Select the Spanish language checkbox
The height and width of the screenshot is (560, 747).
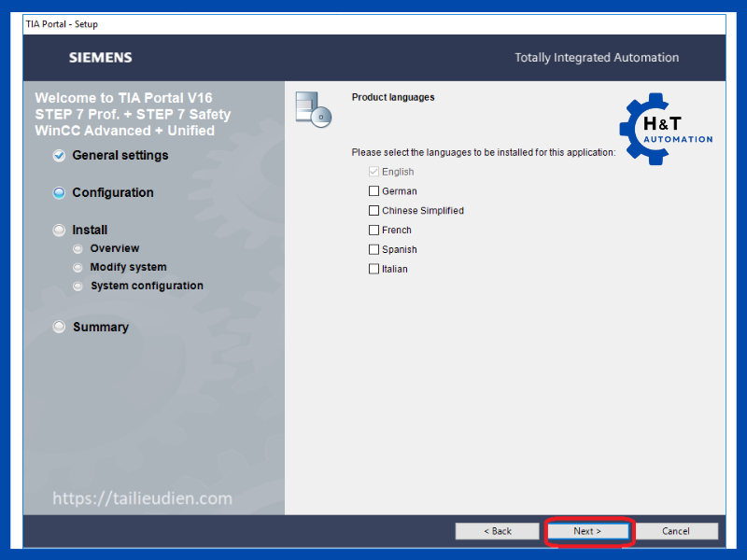374,250
